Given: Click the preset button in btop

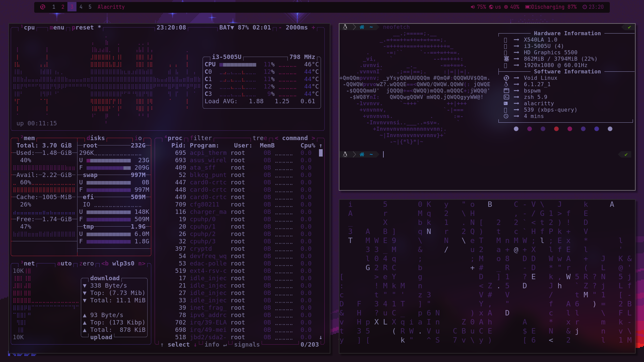Looking at the screenshot, I should click(x=83, y=27).
